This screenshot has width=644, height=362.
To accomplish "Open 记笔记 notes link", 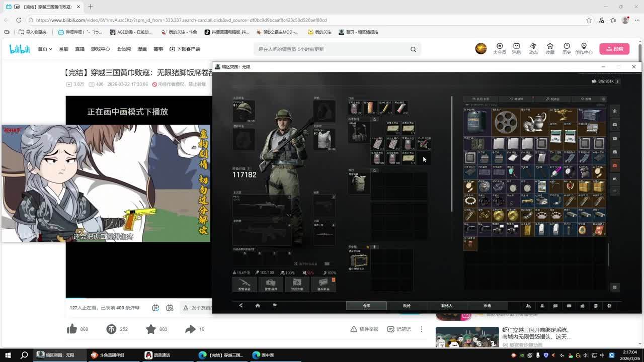I will point(399,329).
